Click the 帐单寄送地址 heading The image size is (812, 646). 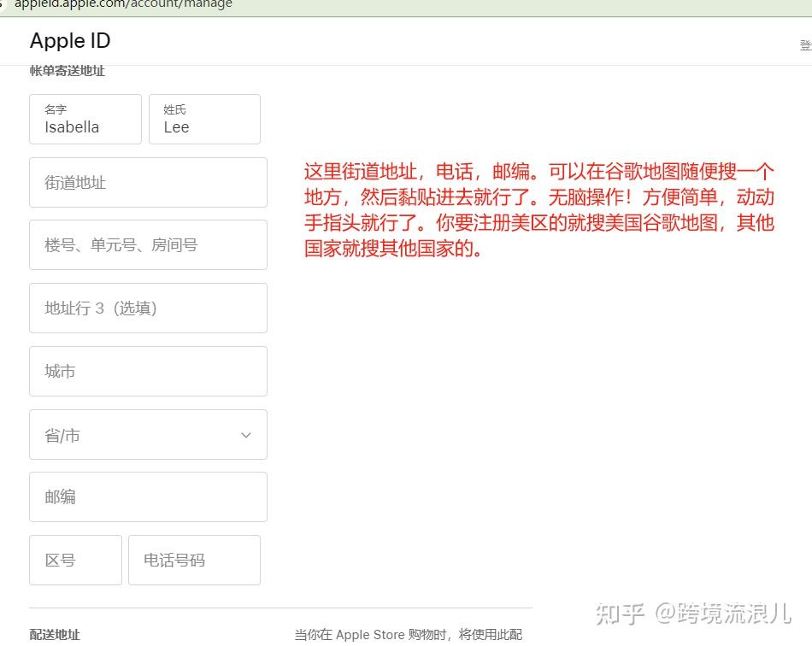click(68, 71)
